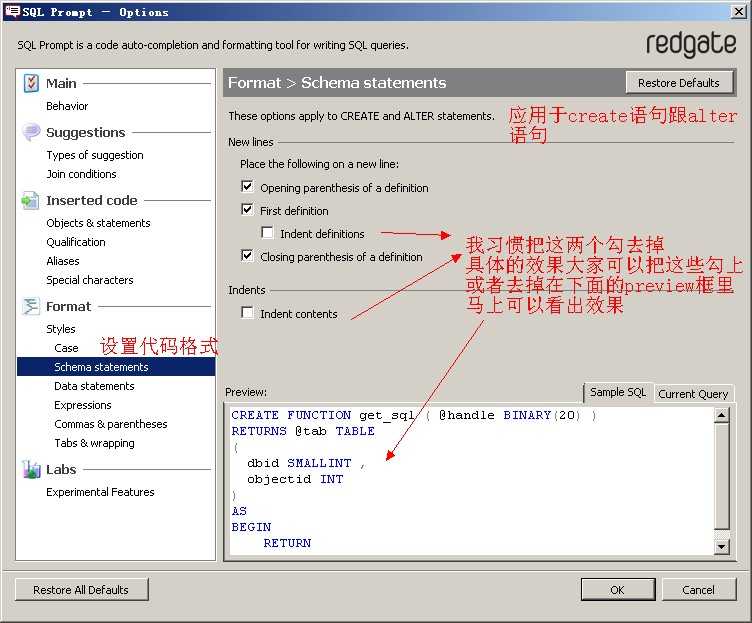Select Commas & parentheses page

click(111, 424)
